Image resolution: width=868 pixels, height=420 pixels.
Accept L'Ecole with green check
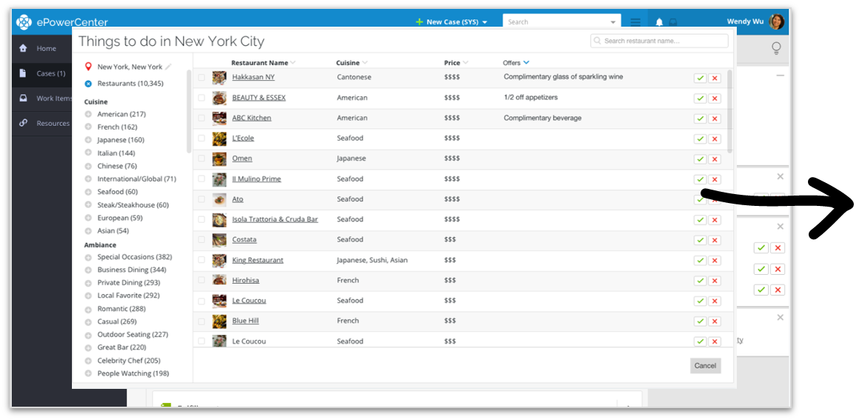point(700,139)
